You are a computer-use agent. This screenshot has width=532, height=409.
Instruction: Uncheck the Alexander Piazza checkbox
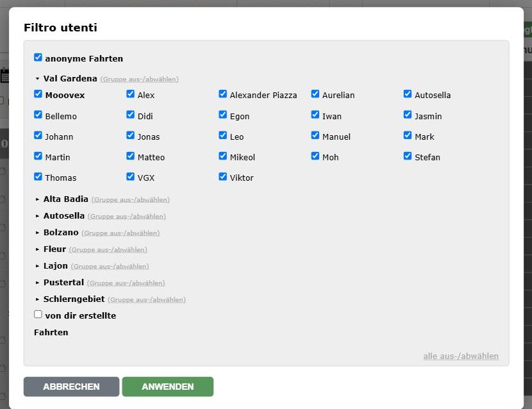[222, 94]
